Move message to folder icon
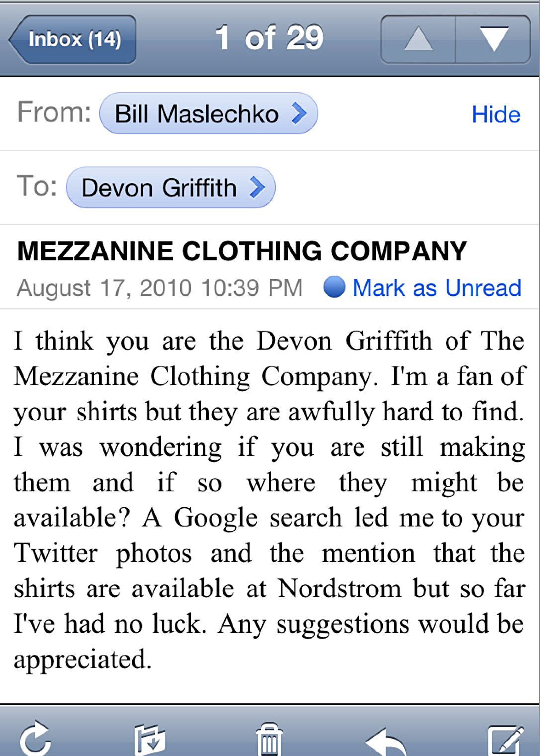 (x=150, y=740)
